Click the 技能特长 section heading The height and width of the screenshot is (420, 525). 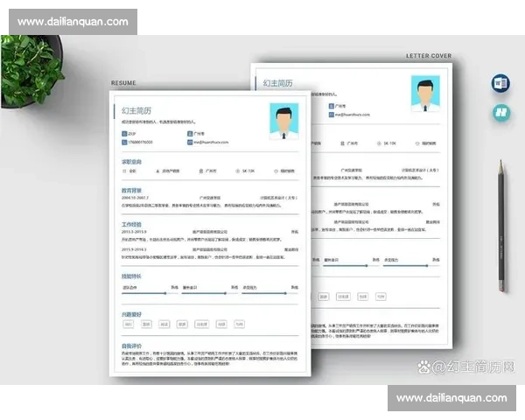[x=131, y=276]
